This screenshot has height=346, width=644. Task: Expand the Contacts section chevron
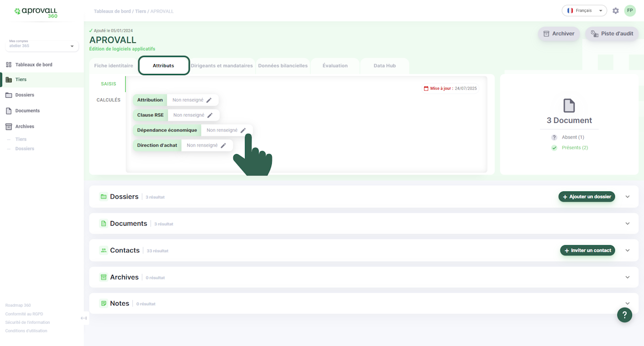pos(627,250)
